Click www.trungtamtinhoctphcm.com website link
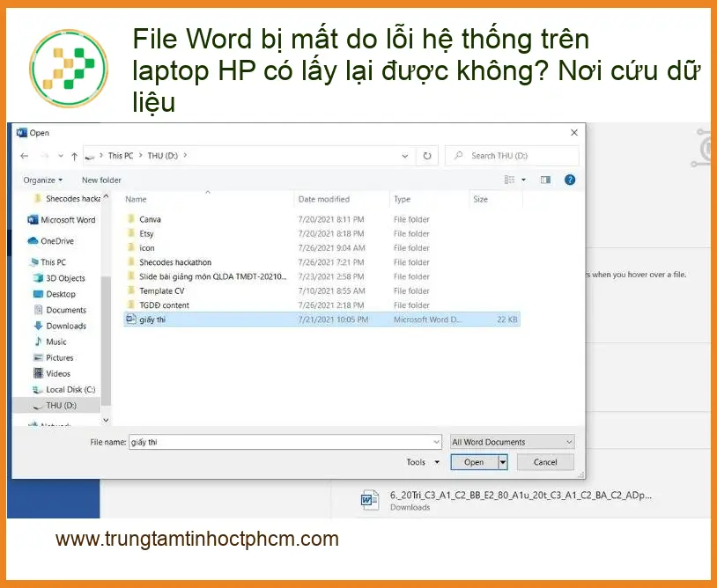 [197, 539]
